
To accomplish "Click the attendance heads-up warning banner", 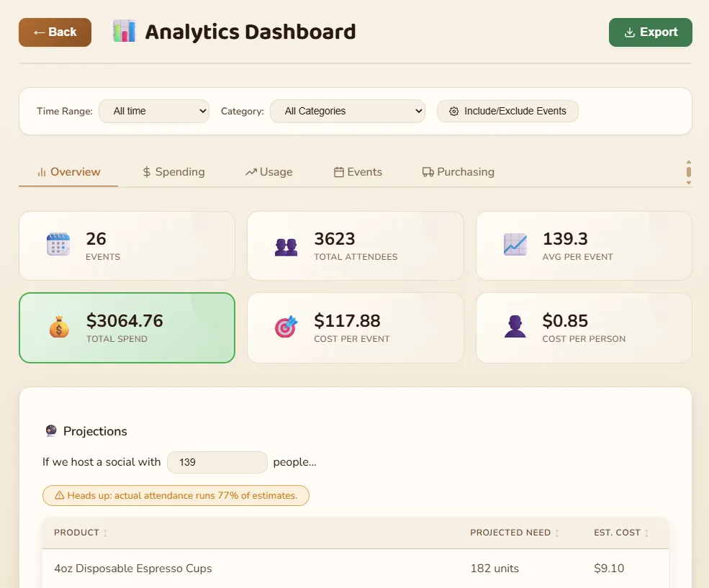I will click(x=176, y=496).
